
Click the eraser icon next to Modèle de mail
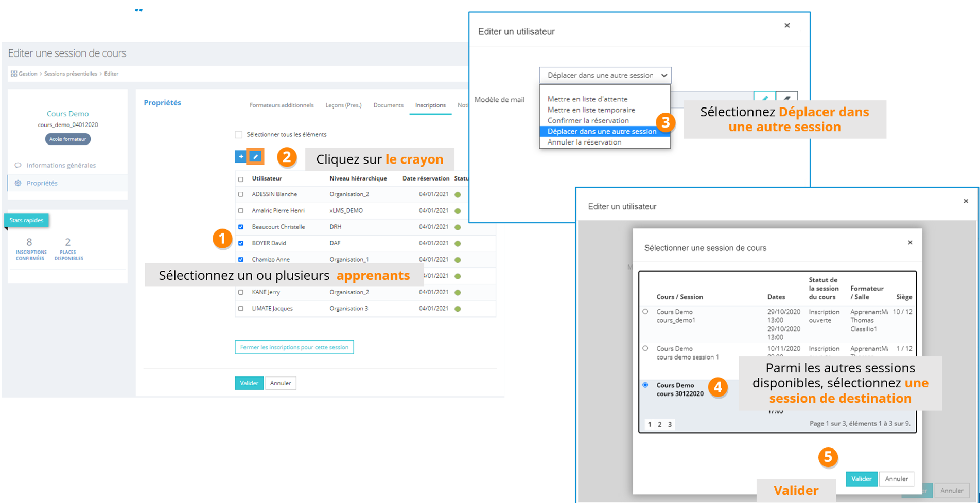pyautogui.click(x=786, y=98)
